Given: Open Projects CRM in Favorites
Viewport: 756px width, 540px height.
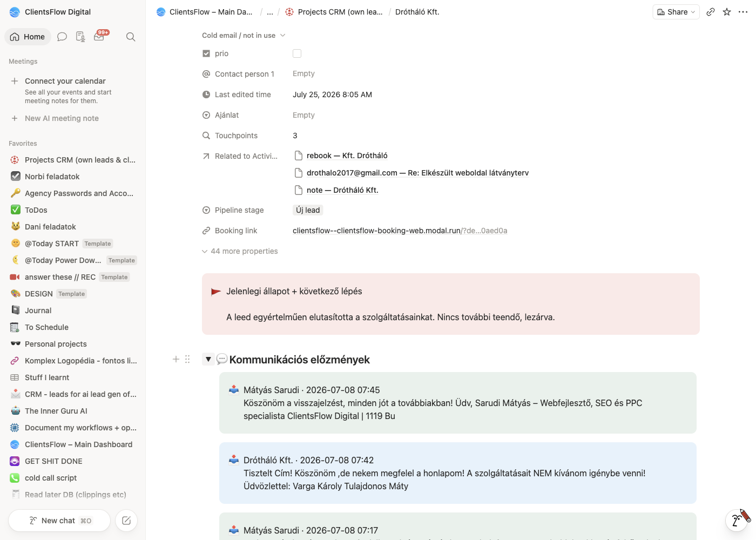Looking at the screenshot, I should click(73, 160).
